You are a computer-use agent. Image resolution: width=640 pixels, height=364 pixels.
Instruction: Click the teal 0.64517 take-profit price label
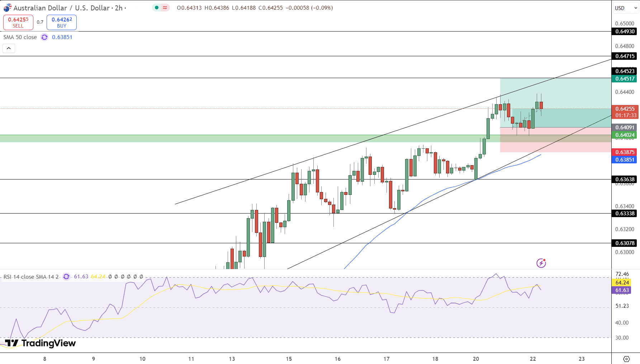point(625,79)
